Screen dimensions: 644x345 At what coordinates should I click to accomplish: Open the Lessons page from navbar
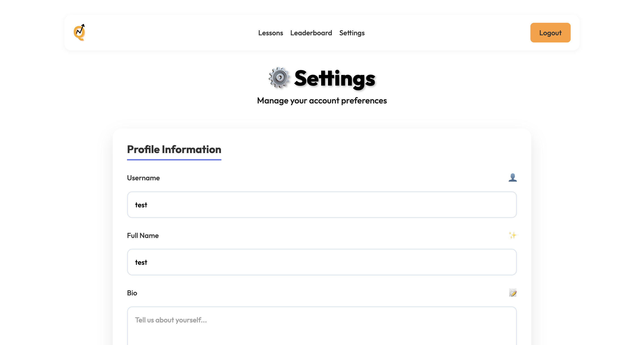[271, 33]
